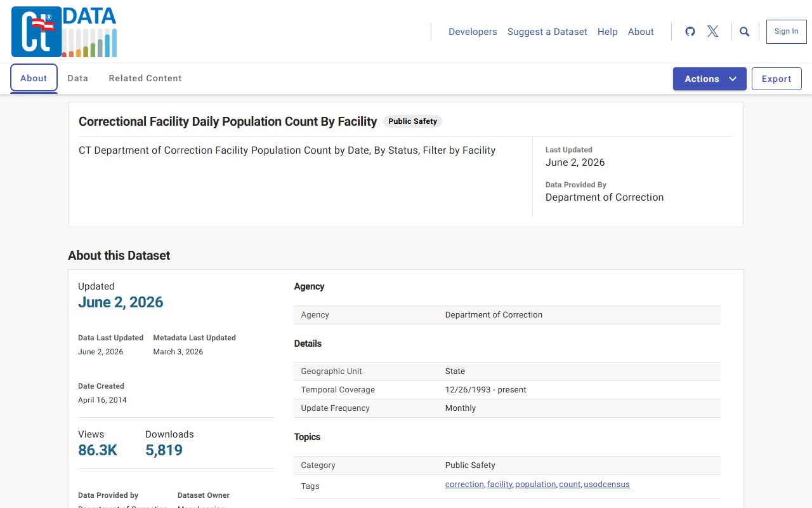This screenshot has height=508, width=812.
Task: Select the dataset title heading text
Action: (228, 121)
